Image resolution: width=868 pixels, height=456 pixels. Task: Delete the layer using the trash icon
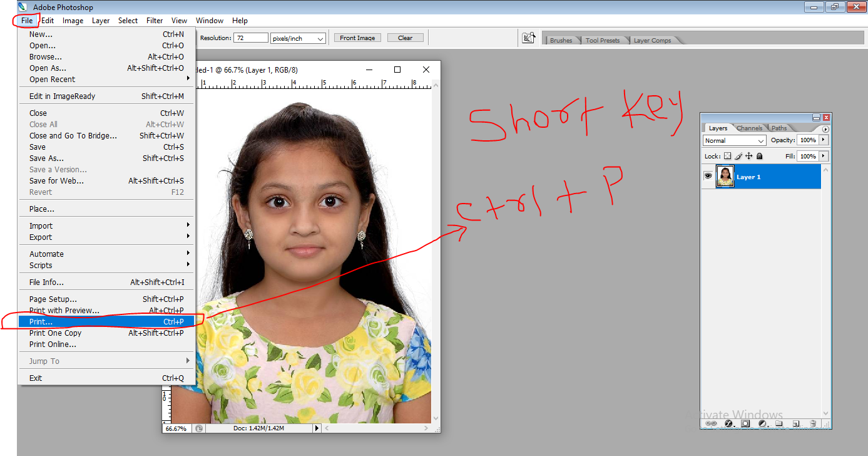(813, 423)
